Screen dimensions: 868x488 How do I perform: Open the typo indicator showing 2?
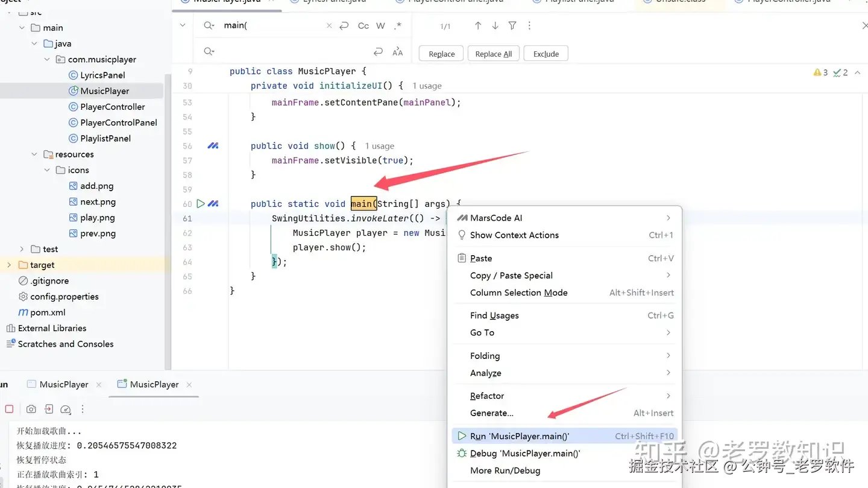[840, 72]
